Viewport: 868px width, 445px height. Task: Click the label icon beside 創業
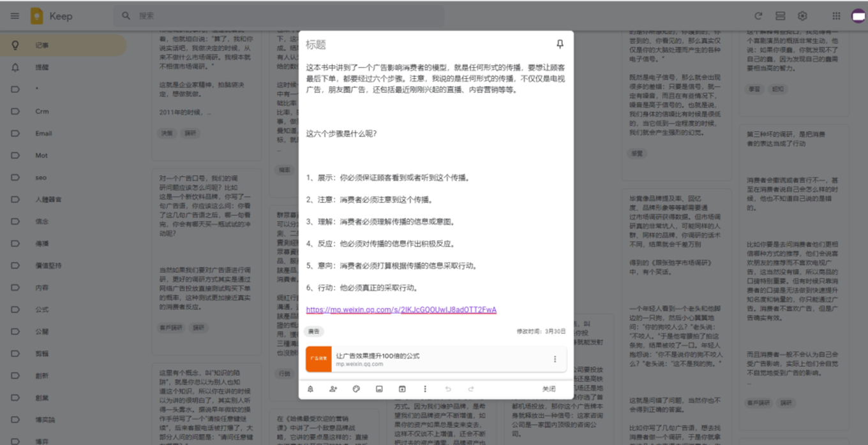point(15,398)
